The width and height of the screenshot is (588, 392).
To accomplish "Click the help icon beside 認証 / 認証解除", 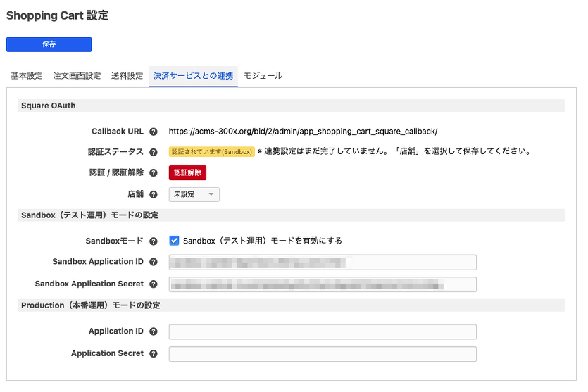I will click(154, 172).
